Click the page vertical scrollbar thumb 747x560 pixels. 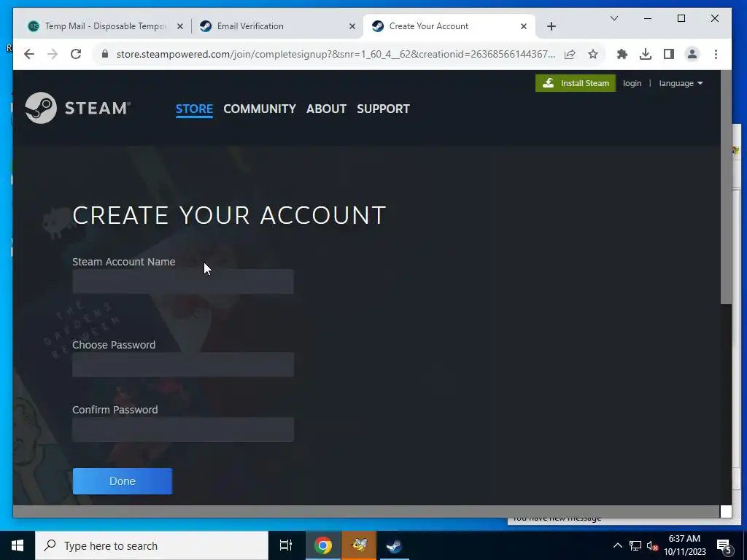726,187
